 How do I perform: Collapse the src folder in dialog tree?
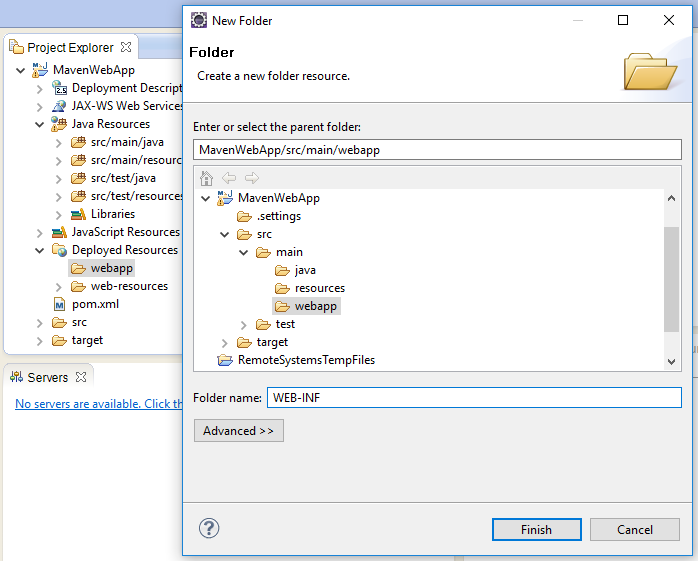point(225,234)
